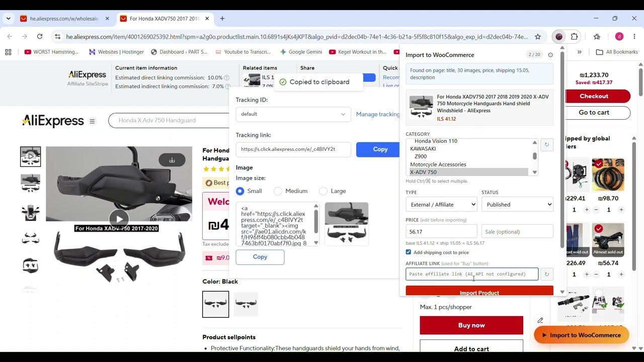Refresh the affiliate link field
The width and height of the screenshot is (644, 362).
click(546, 274)
